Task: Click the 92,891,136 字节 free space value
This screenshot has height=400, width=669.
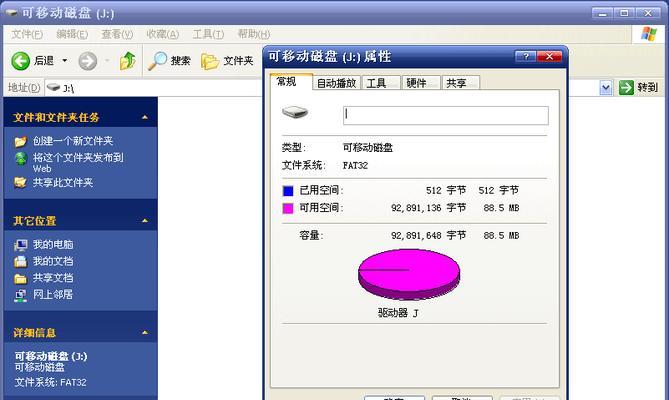Action: point(428,208)
